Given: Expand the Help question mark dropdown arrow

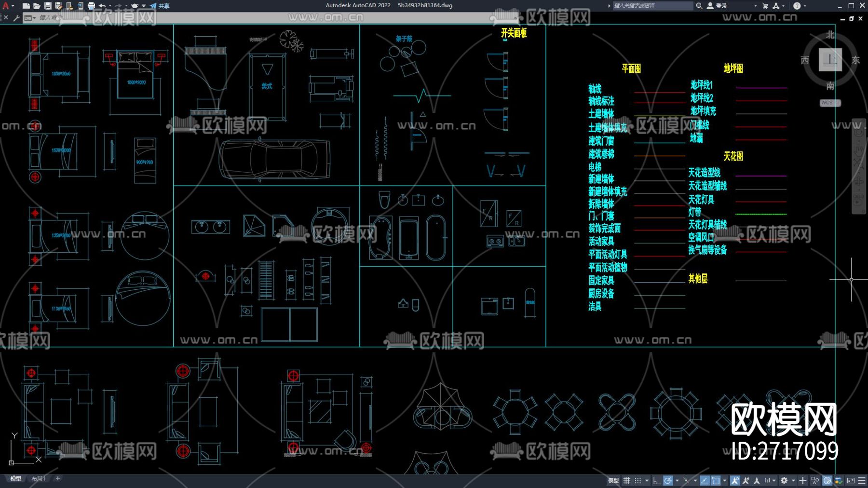Looking at the screenshot, I should tap(805, 6).
